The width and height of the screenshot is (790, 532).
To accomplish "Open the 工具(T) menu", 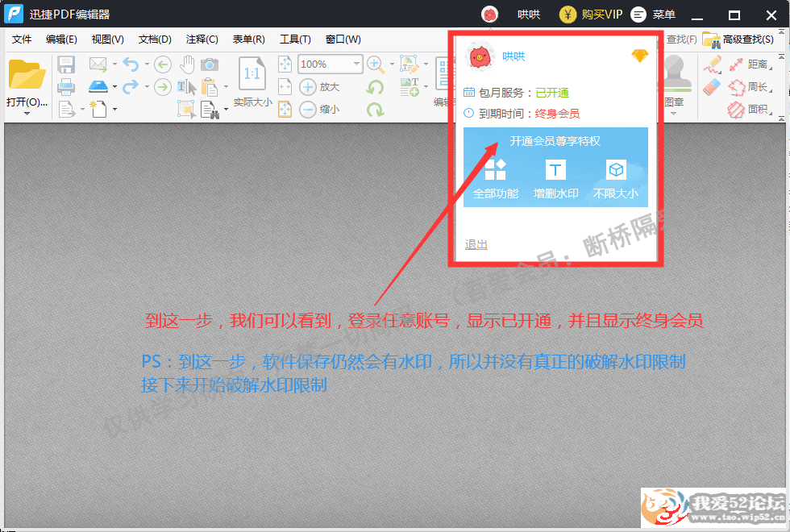I will tap(295, 39).
